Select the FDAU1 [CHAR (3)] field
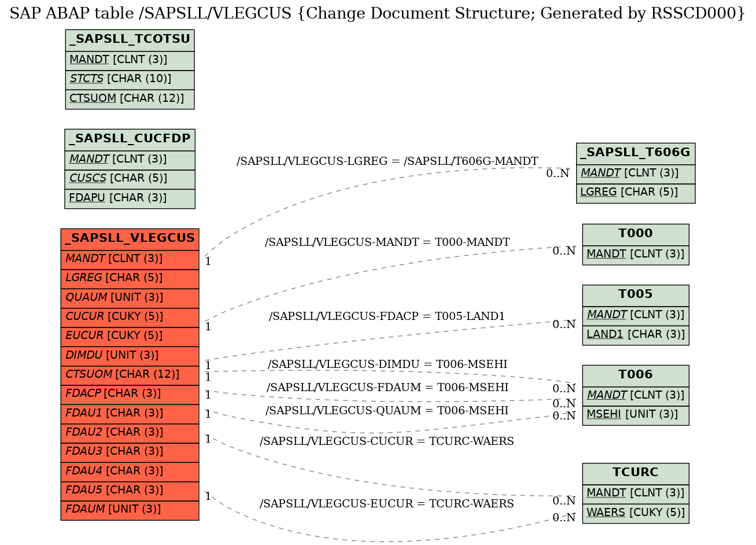 [130, 414]
